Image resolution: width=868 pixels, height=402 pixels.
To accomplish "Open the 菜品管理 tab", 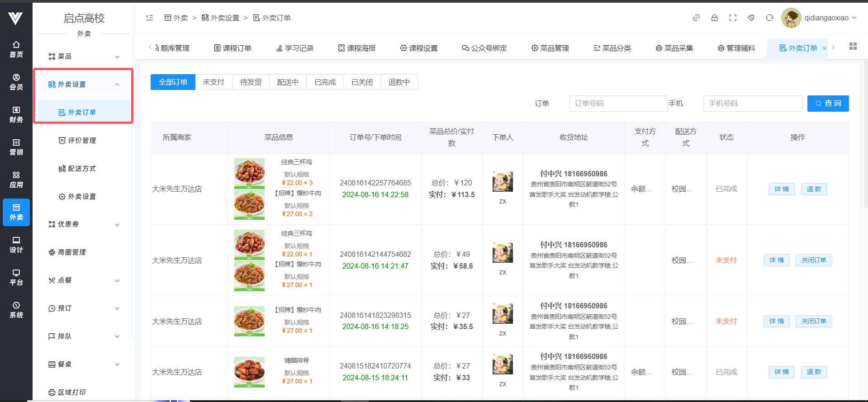I will point(550,48).
